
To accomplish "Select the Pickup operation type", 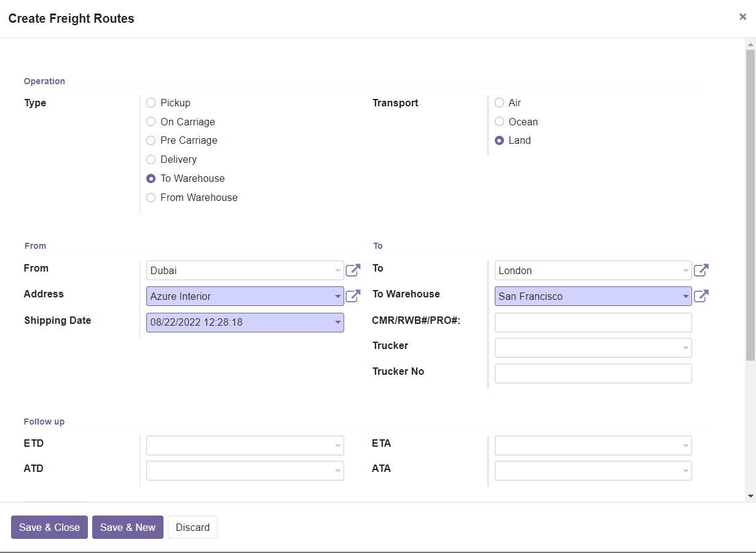I will (x=151, y=103).
